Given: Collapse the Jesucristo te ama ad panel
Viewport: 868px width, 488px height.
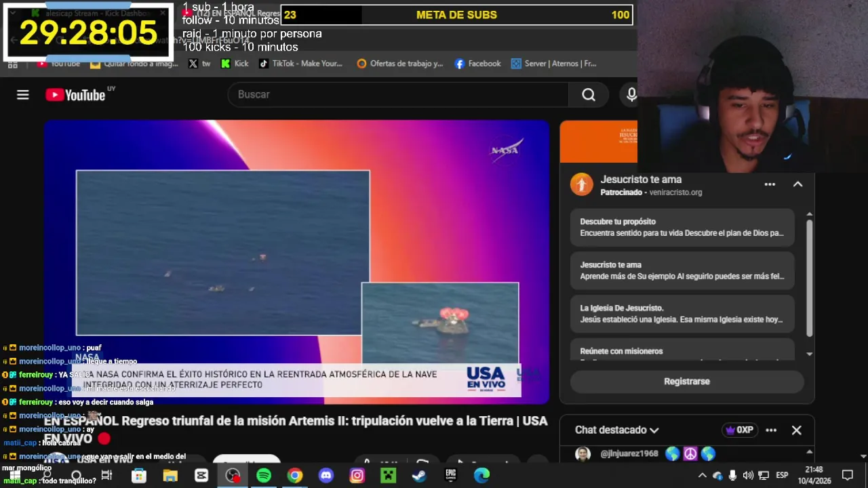Looking at the screenshot, I should coord(797,184).
